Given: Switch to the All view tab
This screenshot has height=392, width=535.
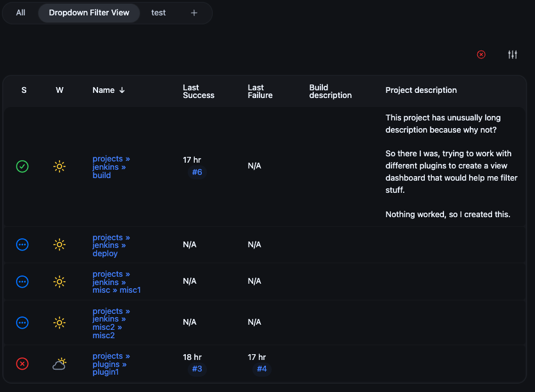Looking at the screenshot, I should point(21,13).
